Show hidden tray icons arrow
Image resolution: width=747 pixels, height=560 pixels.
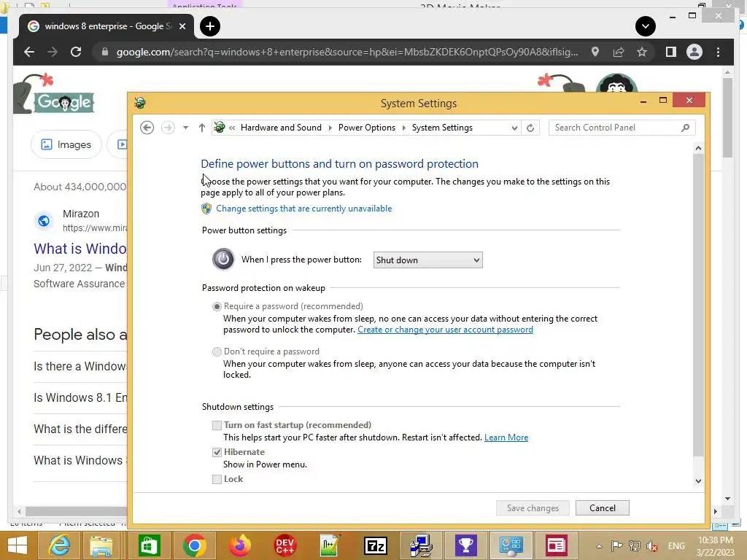pos(600,546)
